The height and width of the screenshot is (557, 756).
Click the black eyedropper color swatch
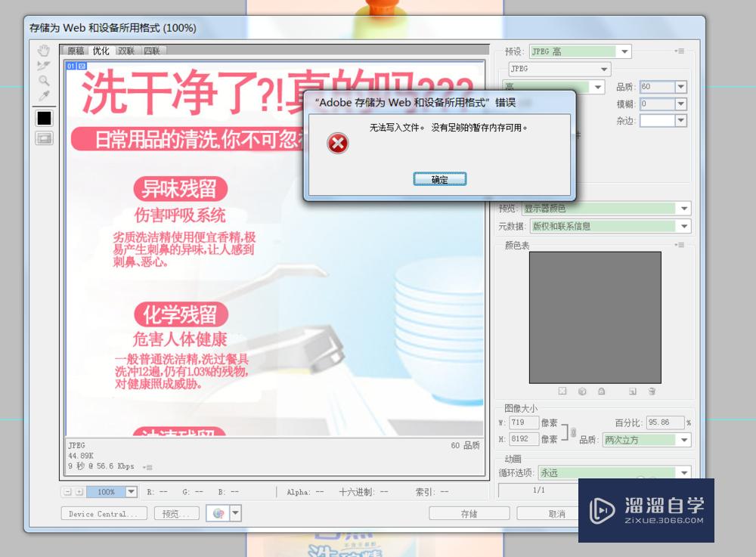[43, 117]
